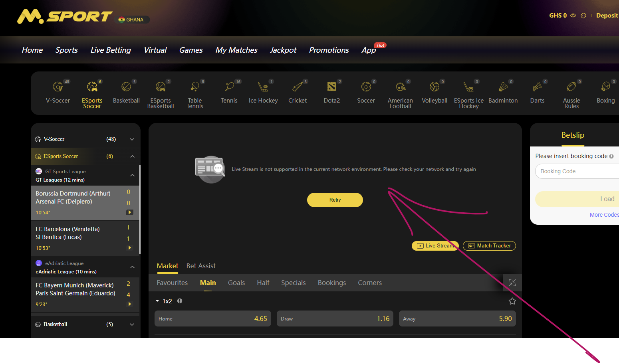Go to the Home menu item
This screenshot has height=364, width=619.
pos(32,50)
